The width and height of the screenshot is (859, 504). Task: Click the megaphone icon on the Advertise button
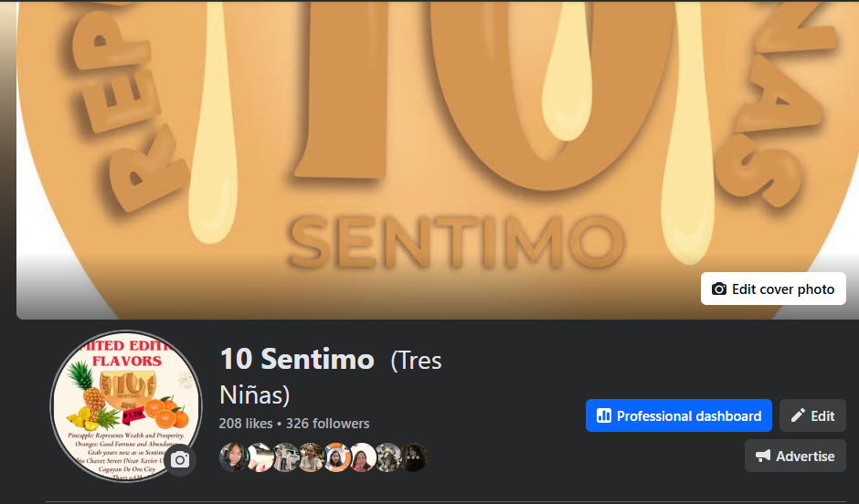(x=763, y=456)
